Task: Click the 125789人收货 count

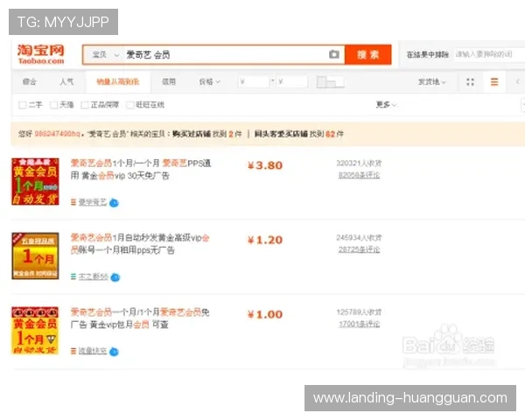Action: click(359, 311)
